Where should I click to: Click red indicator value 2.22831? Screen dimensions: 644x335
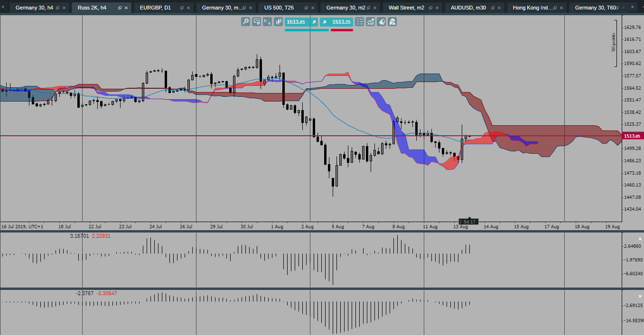(101, 236)
